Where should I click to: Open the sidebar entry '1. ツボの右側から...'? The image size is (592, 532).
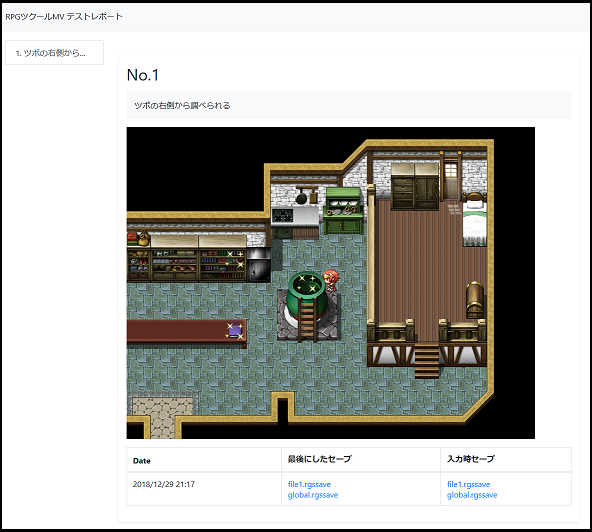[54, 52]
